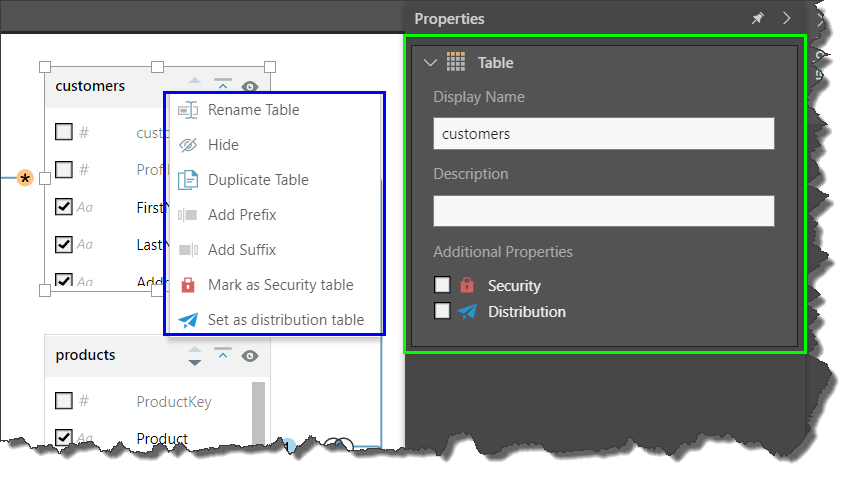Click the Display Name field containing customers
This screenshot has height=480, width=853.
pos(603,133)
